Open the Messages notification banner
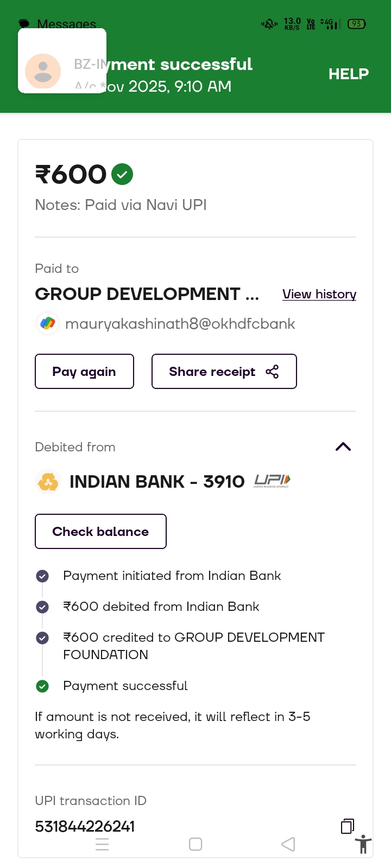Screen dimensions: 391x868 [x=62, y=61]
